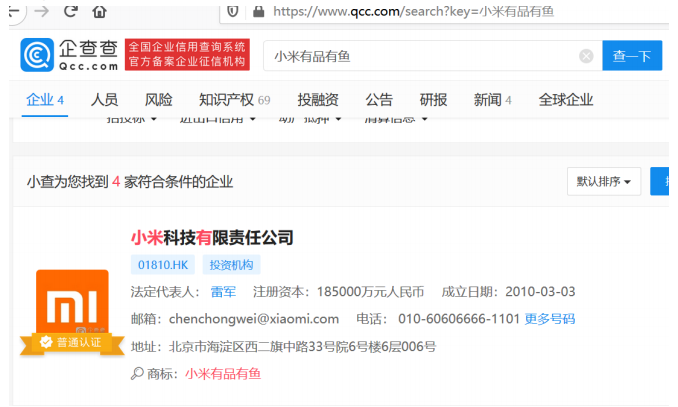This screenshot has height=407, width=678.
Task: Select the 全球企业 tab
Action: (565, 100)
